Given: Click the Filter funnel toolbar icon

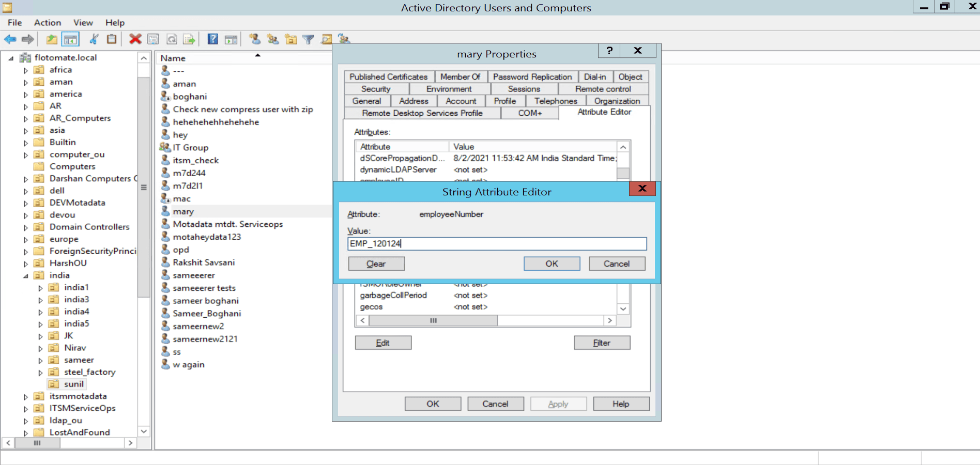Looking at the screenshot, I should (308, 39).
